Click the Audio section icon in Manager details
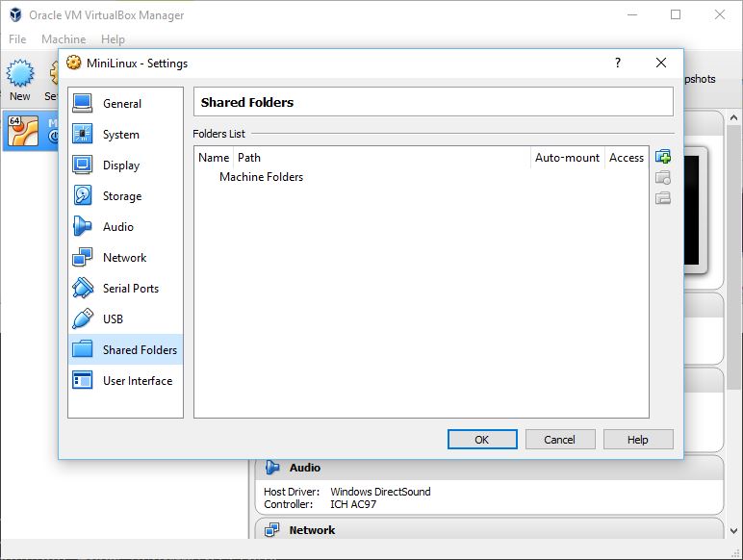743x560 pixels. click(x=272, y=468)
